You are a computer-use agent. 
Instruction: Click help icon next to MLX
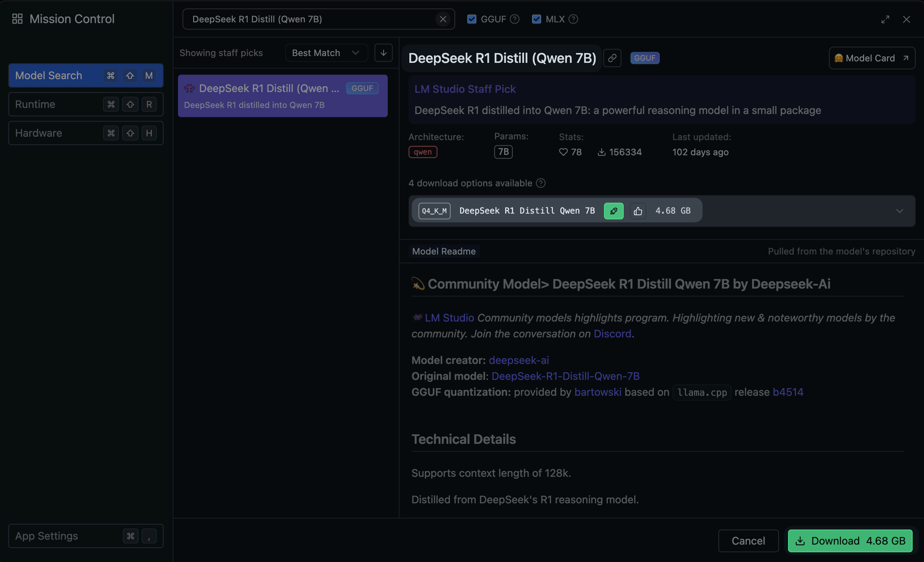point(573,19)
